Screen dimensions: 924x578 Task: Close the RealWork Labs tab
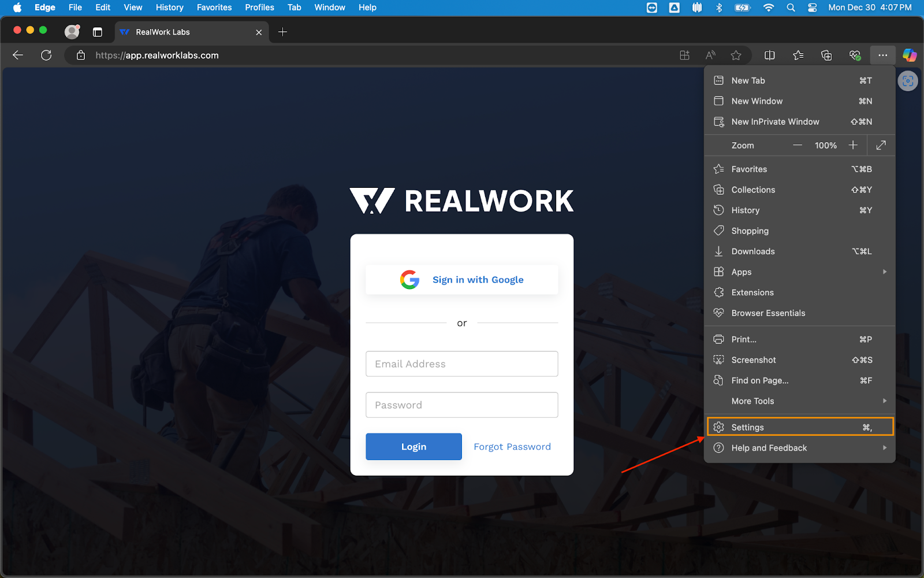[x=259, y=32]
